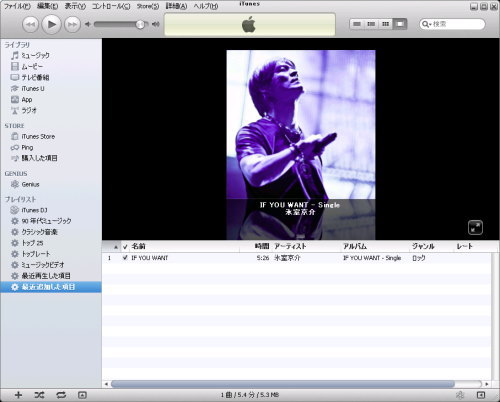Click album IF YOU WANT - Single cell
Screen dimensions: 500x402
click(372, 258)
